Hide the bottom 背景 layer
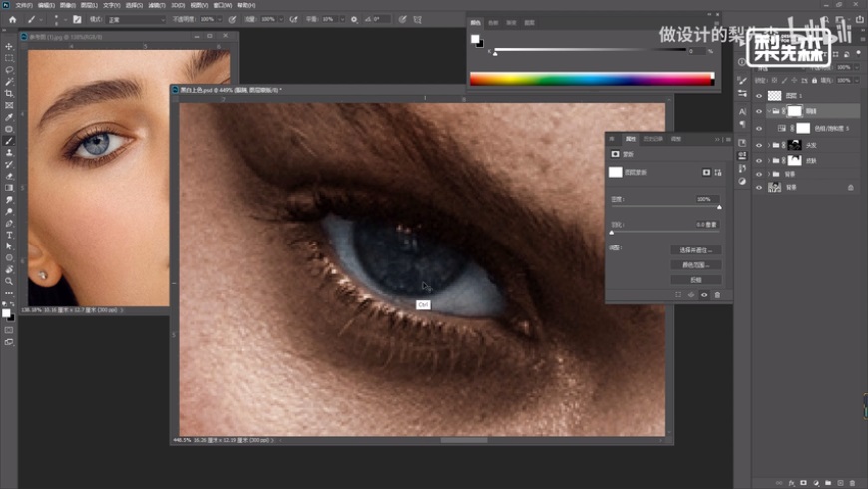The width and height of the screenshot is (868, 489). (759, 187)
